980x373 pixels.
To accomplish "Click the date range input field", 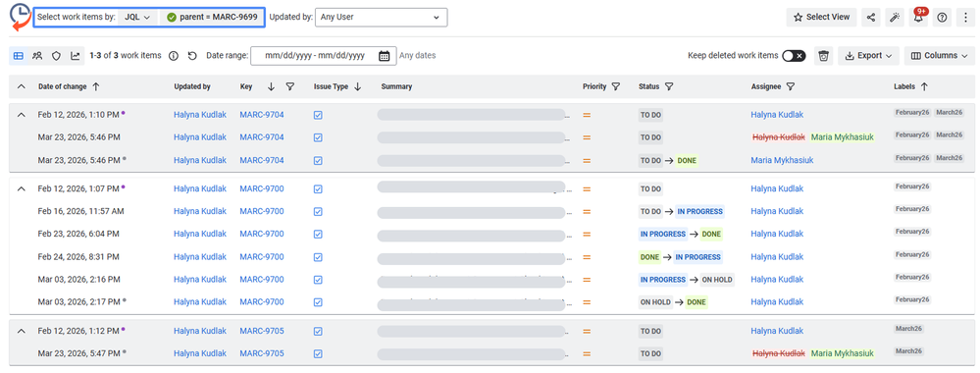I will [323, 56].
